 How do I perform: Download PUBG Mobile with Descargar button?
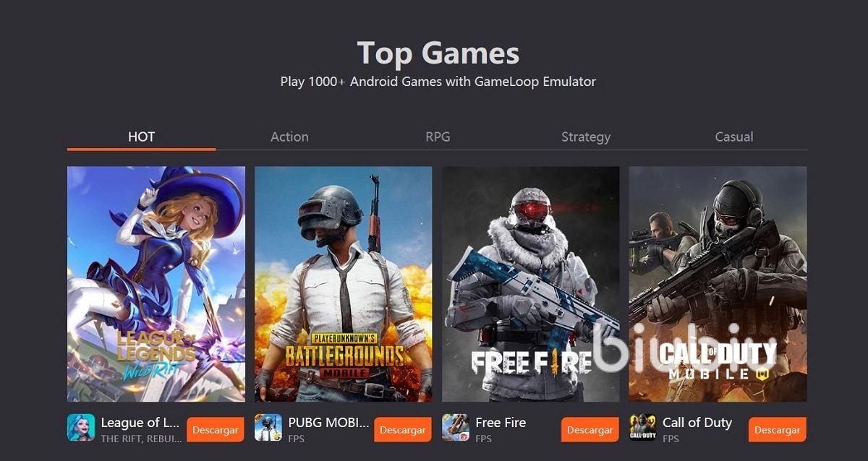pos(403,430)
